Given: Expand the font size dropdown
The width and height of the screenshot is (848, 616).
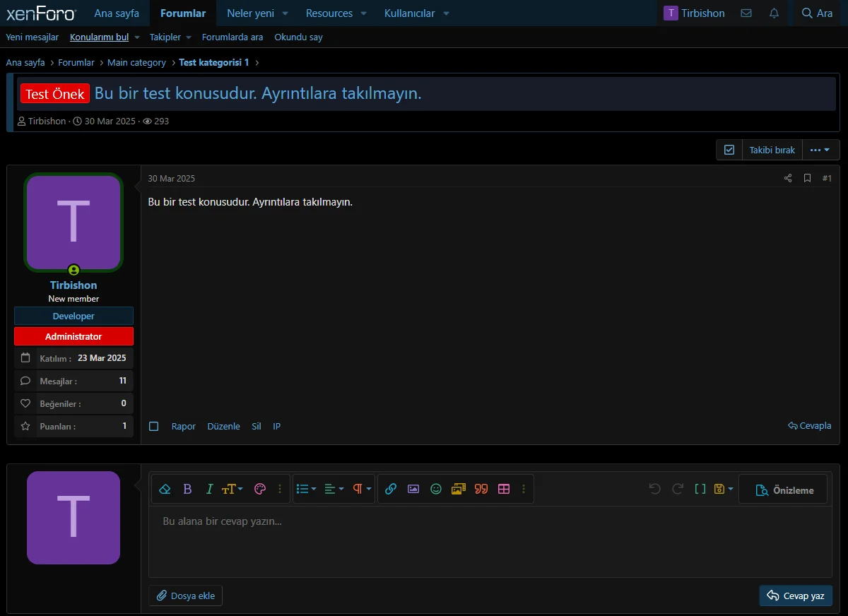Looking at the screenshot, I should [x=232, y=489].
